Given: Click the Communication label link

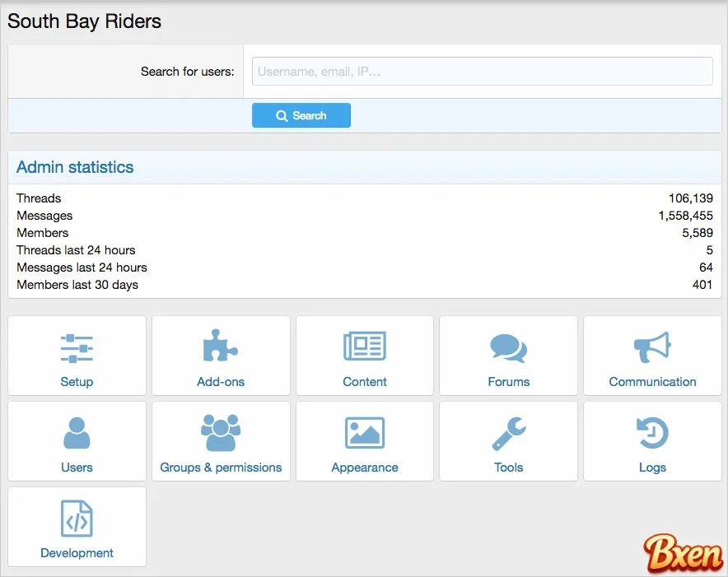Looking at the screenshot, I should (652, 382).
